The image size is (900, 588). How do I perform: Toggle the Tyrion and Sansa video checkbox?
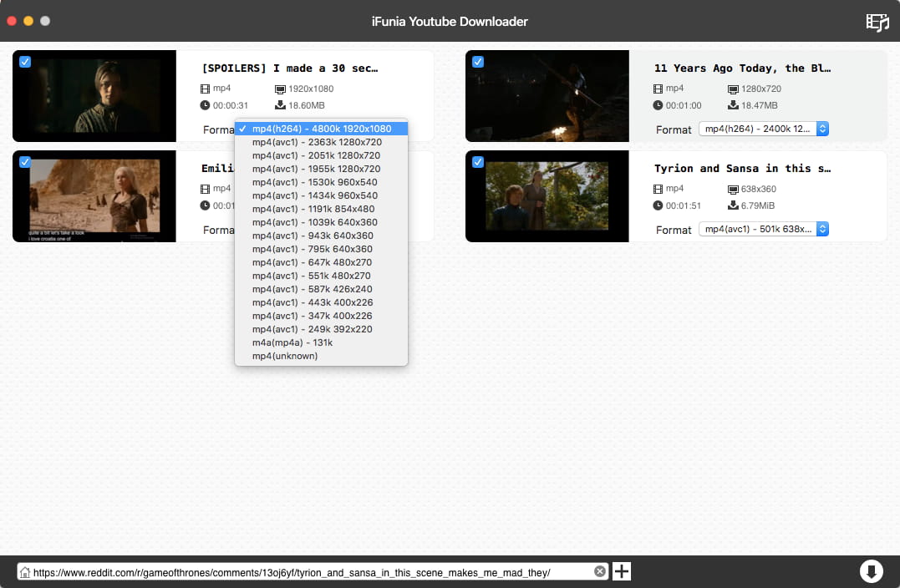[478, 162]
